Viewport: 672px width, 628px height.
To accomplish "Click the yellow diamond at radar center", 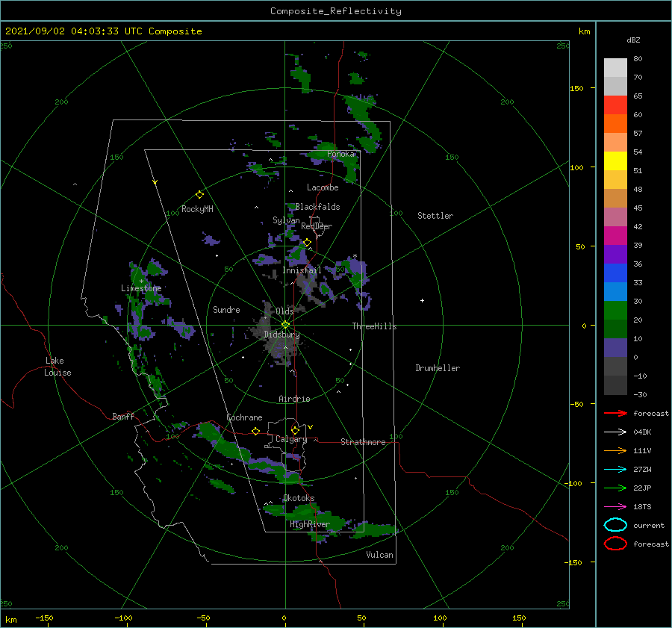I will click(x=285, y=325).
